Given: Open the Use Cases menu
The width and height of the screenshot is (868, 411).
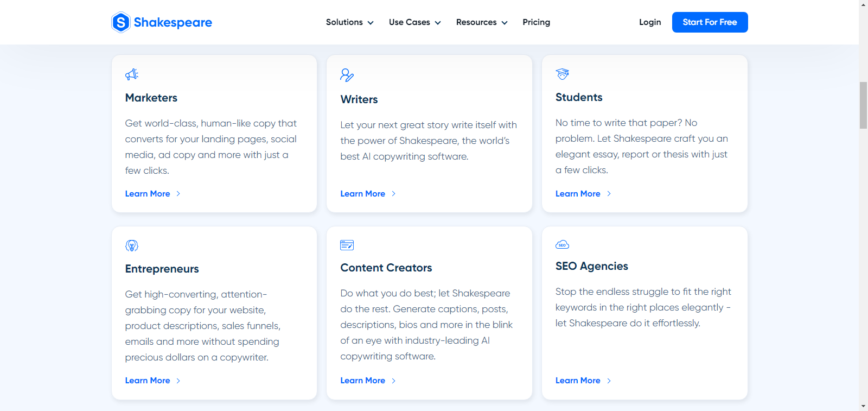Looking at the screenshot, I should pyautogui.click(x=414, y=22).
